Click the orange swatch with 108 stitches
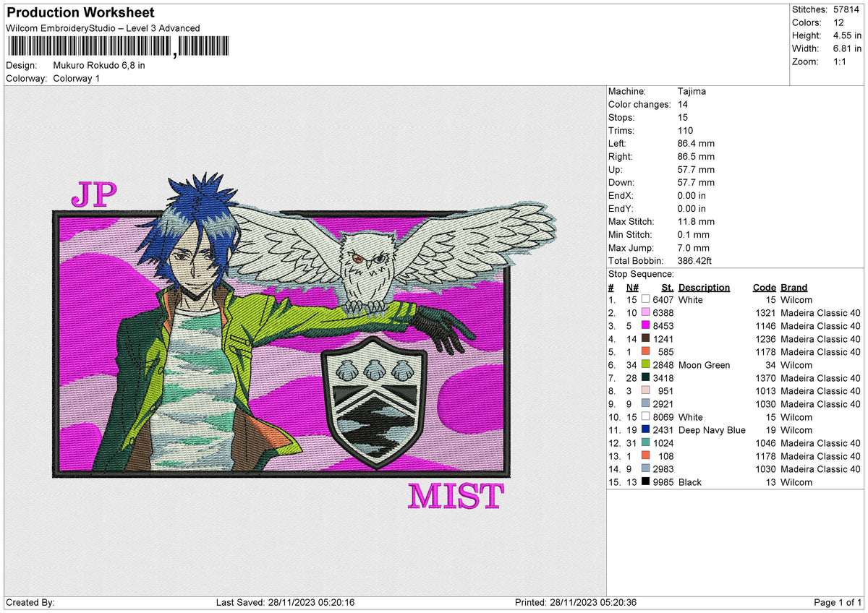 click(x=645, y=456)
